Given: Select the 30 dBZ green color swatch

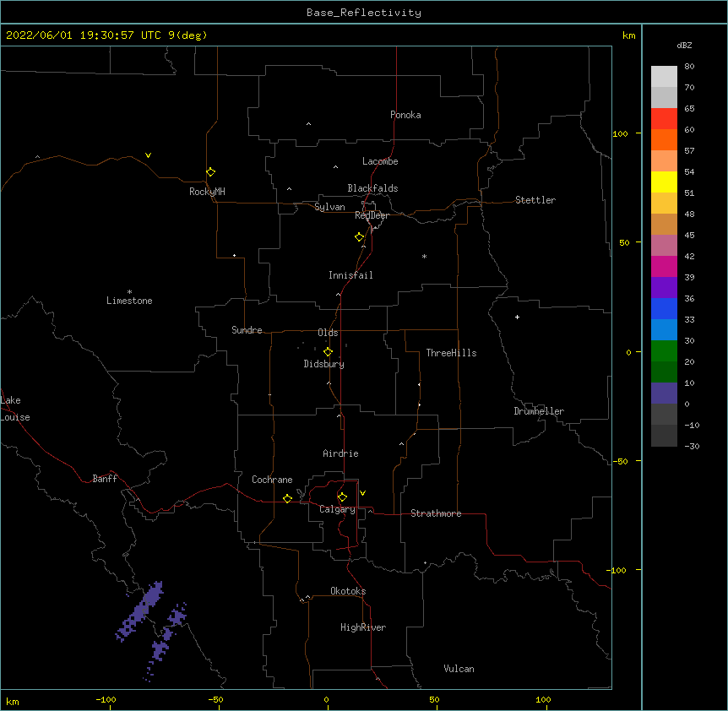Looking at the screenshot, I should pyautogui.click(x=664, y=351).
